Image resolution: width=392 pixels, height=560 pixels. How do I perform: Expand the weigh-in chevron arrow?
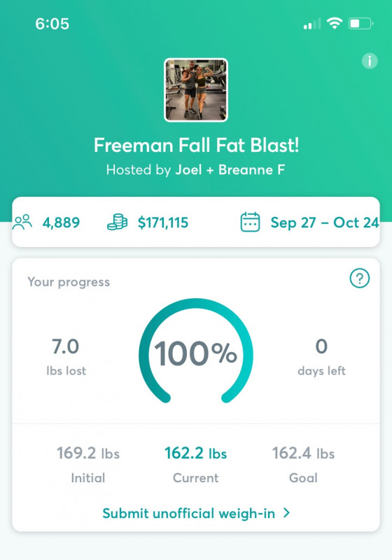pos(286,513)
